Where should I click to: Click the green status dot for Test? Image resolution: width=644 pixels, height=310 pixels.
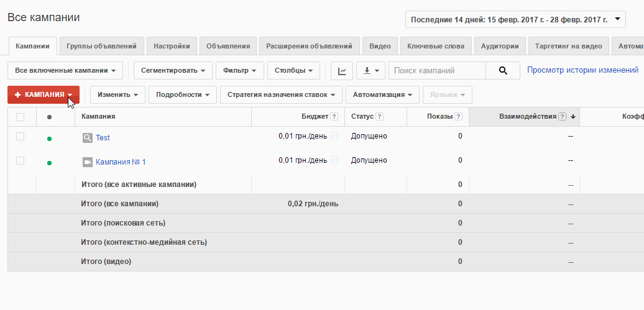(49, 139)
